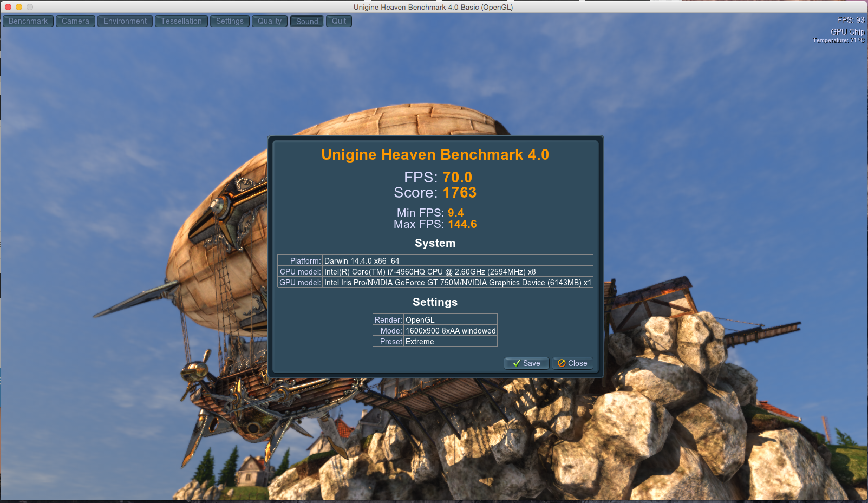
Task: Close the benchmark results dialog
Action: 572,363
